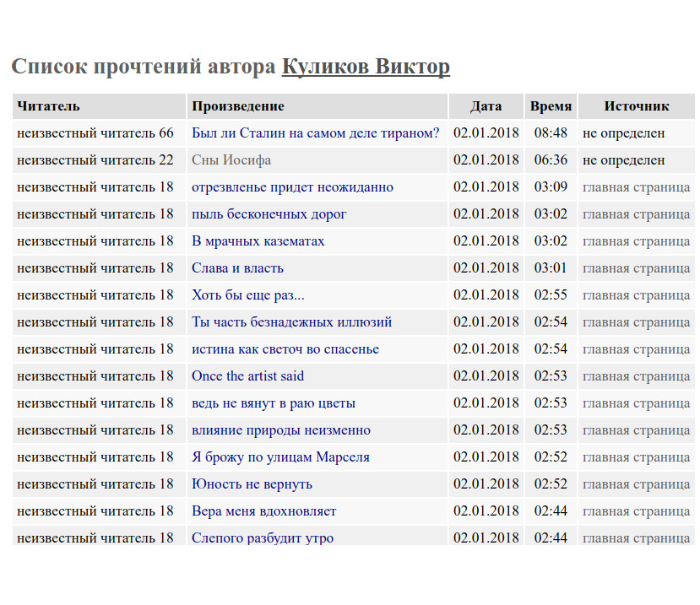The height and width of the screenshot is (605, 700).
Task: Click 'не определен' in Сны Иосифа row
Action: 624,160
